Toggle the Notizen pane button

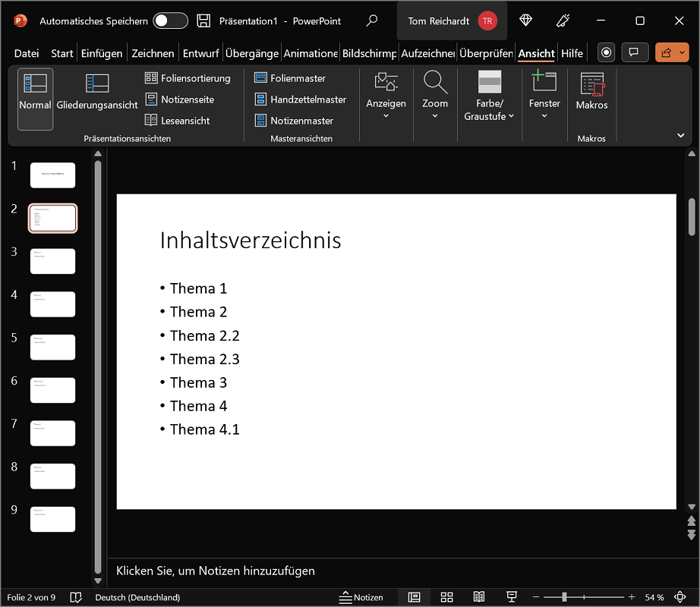361,597
